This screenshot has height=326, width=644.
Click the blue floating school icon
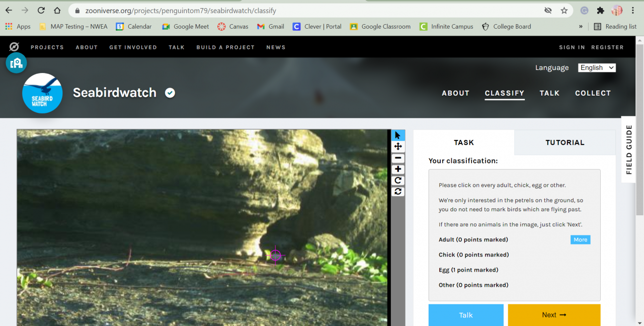click(16, 63)
